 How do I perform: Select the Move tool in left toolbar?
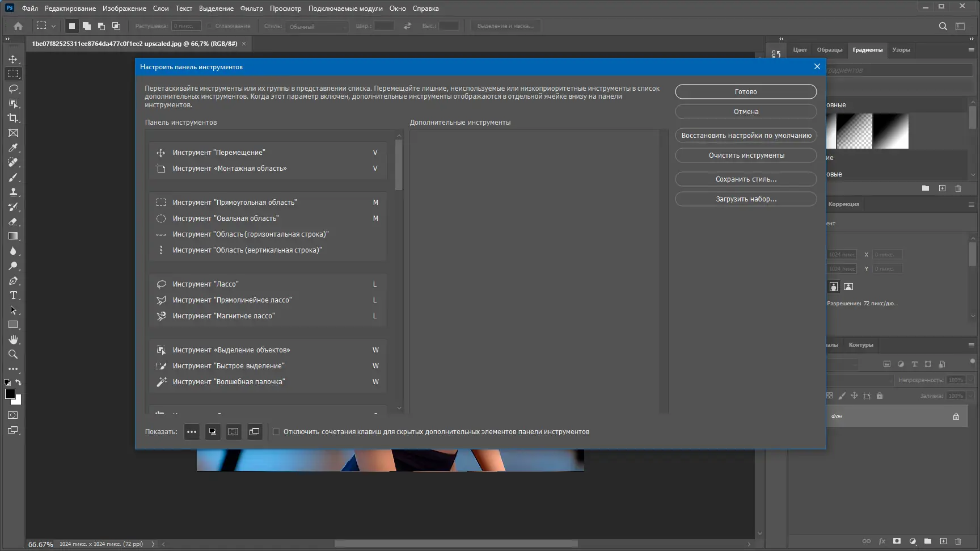(x=13, y=59)
